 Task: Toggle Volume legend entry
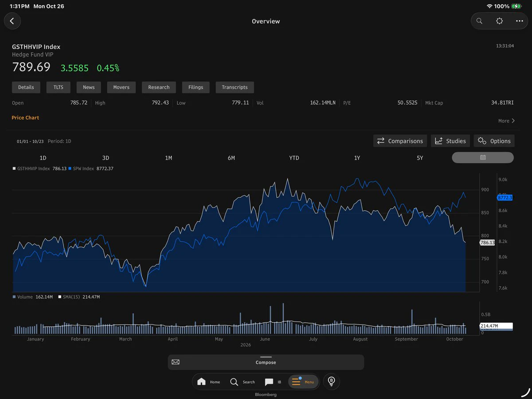tap(33, 297)
